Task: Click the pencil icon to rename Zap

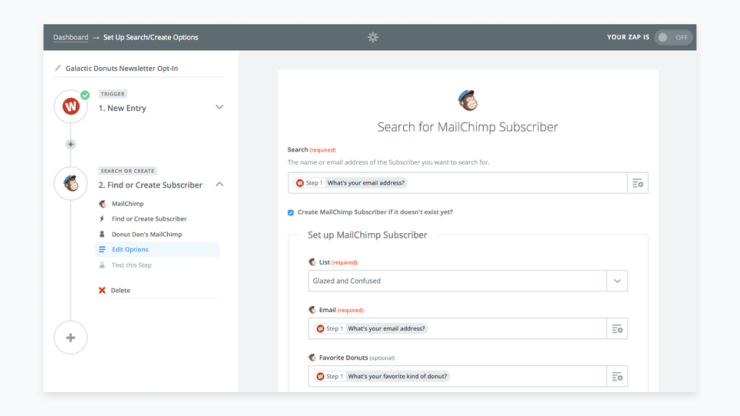Action: coord(58,68)
